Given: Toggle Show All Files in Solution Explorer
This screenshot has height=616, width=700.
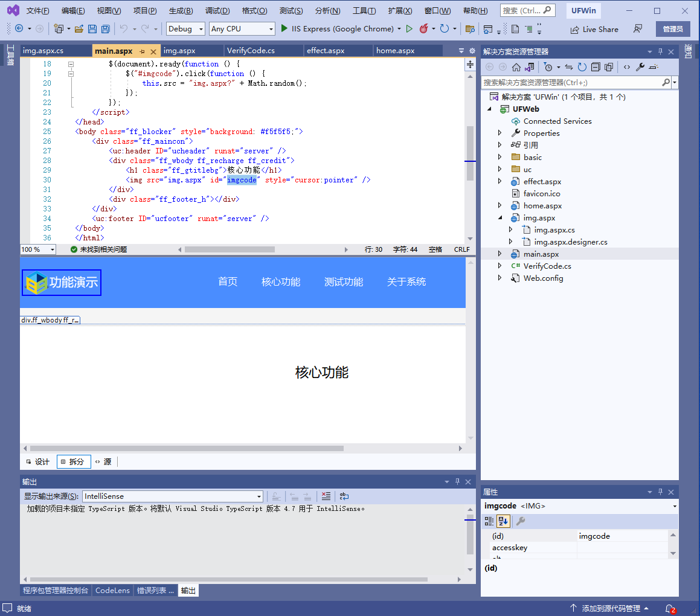Looking at the screenshot, I should pyautogui.click(x=609, y=67).
